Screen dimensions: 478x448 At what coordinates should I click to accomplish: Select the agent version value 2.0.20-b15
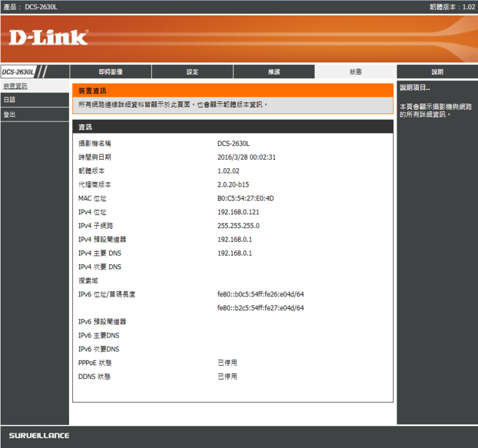pyautogui.click(x=233, y=185)
